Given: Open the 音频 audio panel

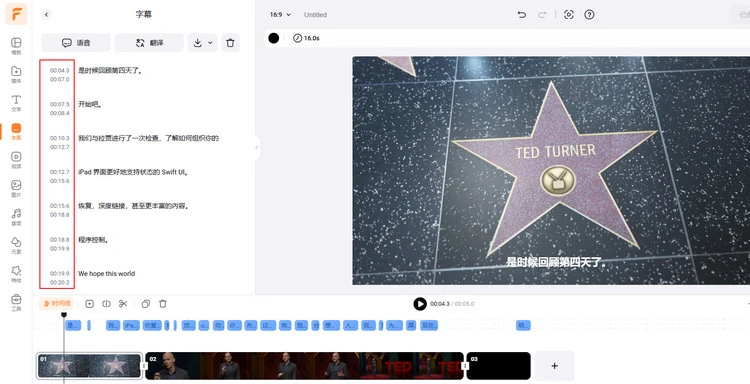Looking at the screenshot, I should pos(16,217).
